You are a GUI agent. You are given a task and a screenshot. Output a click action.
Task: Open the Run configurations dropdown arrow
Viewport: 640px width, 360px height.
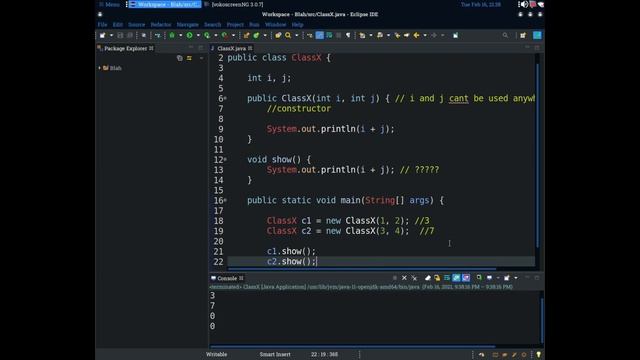pos(198,36)
